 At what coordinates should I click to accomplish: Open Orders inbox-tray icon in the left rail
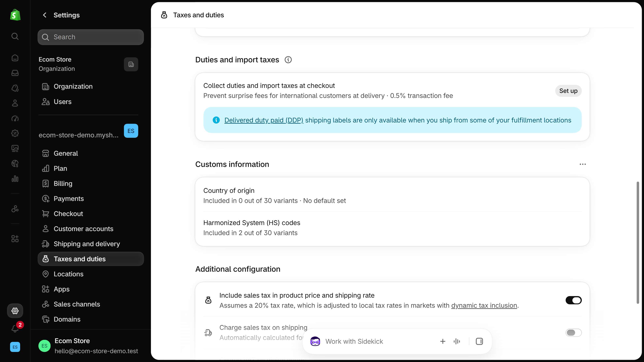[15, 73]
